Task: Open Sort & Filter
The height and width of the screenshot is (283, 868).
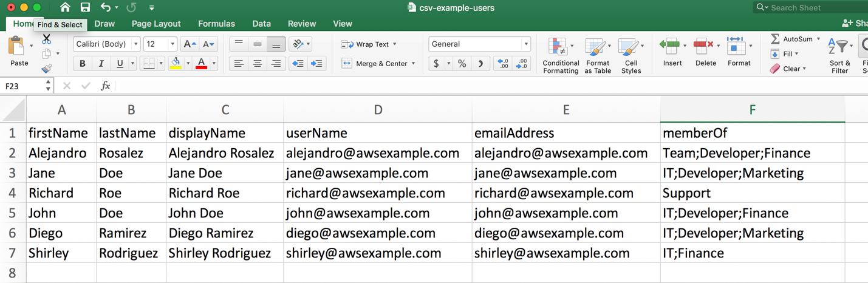Action: point(840,55)
